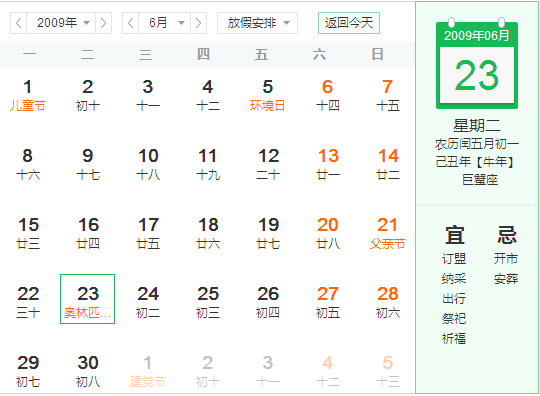Screen dimensions: 540x396
Task: Click 祈福 under 宜
Action: click(454, 338)
